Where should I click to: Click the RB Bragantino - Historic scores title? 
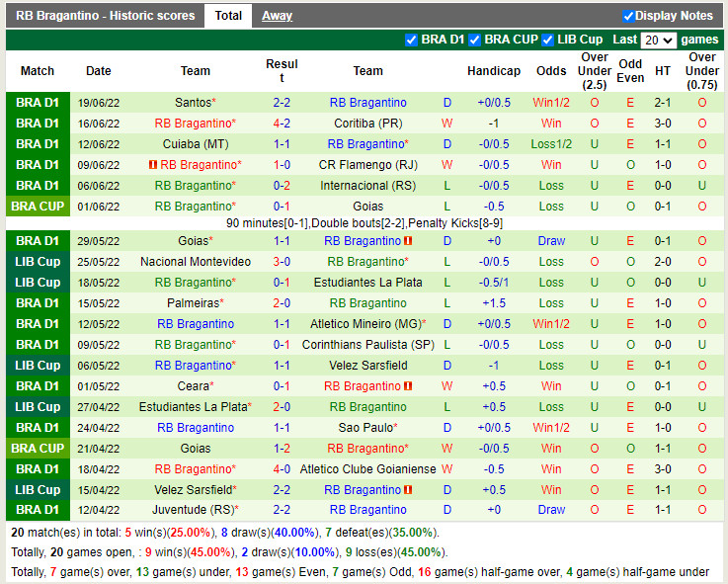click(106, 16)
